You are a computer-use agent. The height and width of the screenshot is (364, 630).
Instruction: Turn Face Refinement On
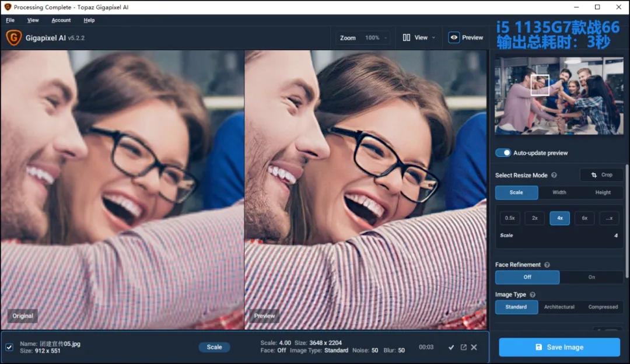click(591, 277)
